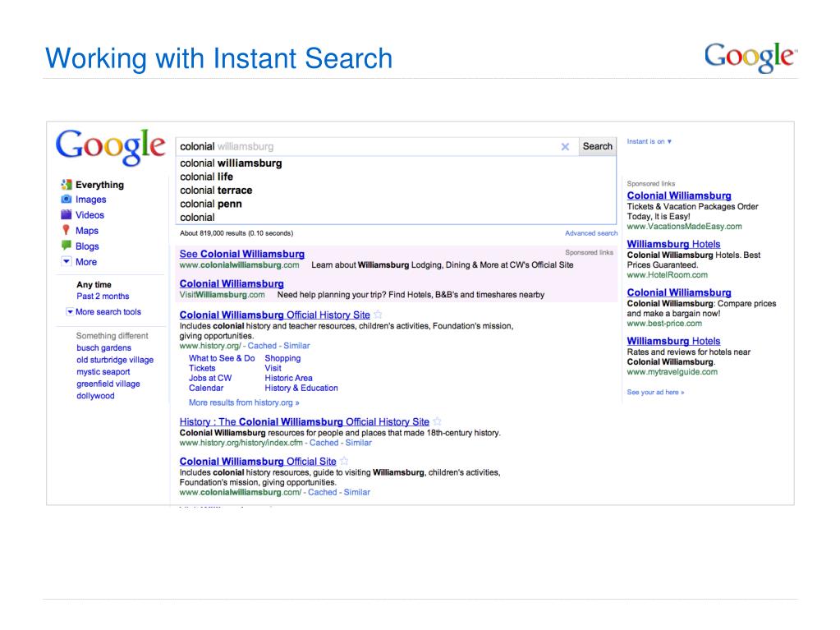Open the Historic Area sitelink
The image size is (840, 630).
(288, 378)
